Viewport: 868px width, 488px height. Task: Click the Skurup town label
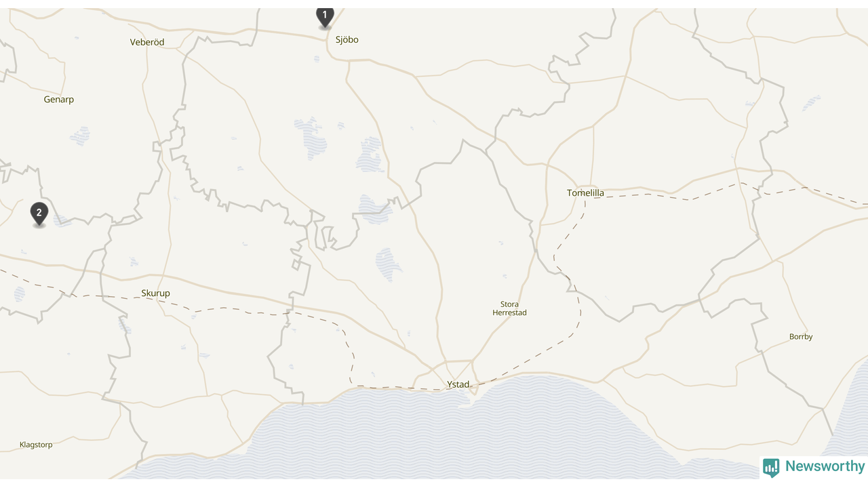pos(155,293)
